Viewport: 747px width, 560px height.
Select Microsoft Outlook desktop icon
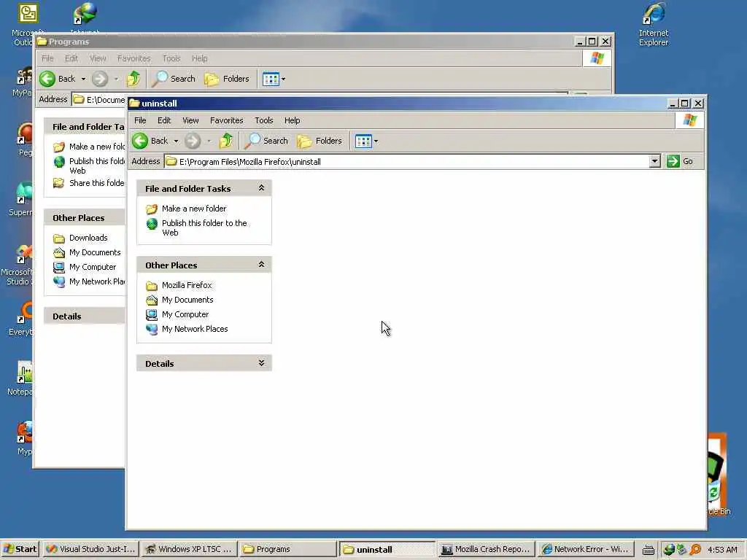click(28, 24)
